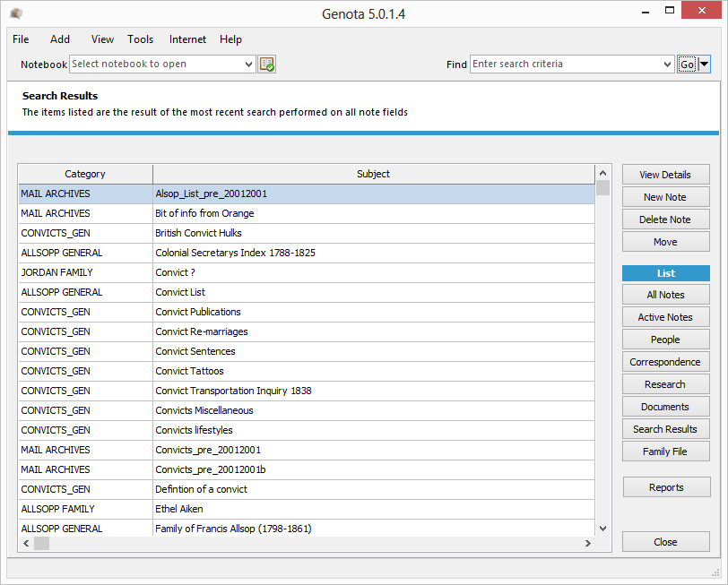
Task: Open the Internet menu
Action: (x=187, y=39)
